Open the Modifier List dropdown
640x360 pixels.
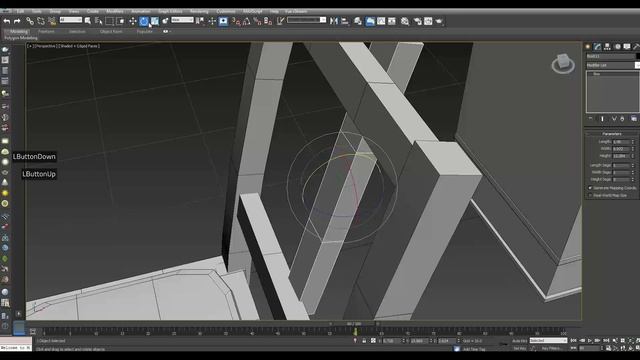click(613, 65)
